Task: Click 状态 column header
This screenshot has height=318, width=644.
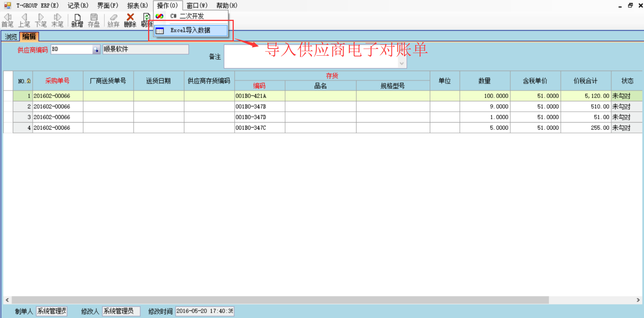Action: click(x=627, y=81)
